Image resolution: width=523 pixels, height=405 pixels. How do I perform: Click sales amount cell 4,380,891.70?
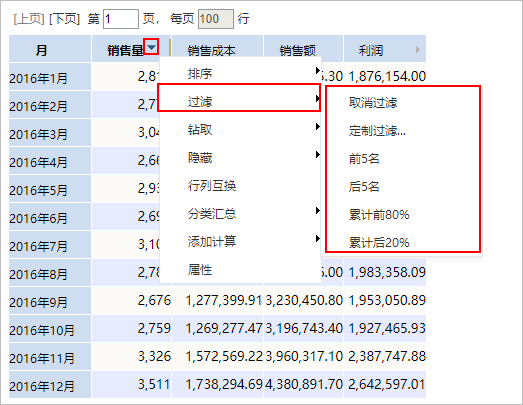pos(304,385)
